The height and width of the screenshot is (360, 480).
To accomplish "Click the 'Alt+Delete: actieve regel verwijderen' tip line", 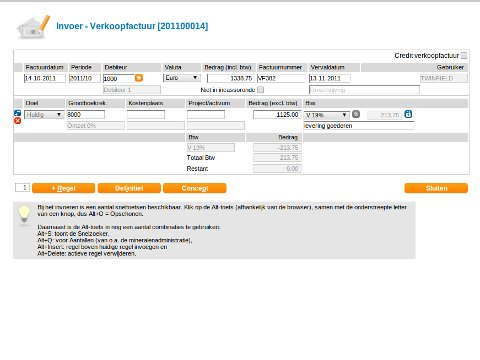I will click(x=87, y=254).
